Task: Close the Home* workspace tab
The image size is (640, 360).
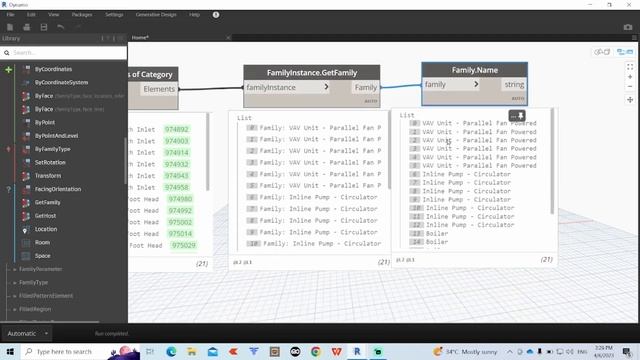Action: coord(228,38)
